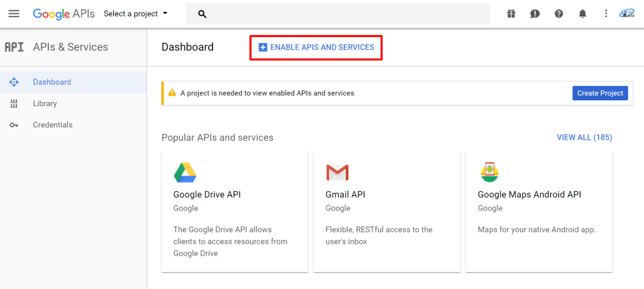Viewport: 644px width, 289px height.
Task: Click the Gmail API envelope logo
Action: click(337, 172)
